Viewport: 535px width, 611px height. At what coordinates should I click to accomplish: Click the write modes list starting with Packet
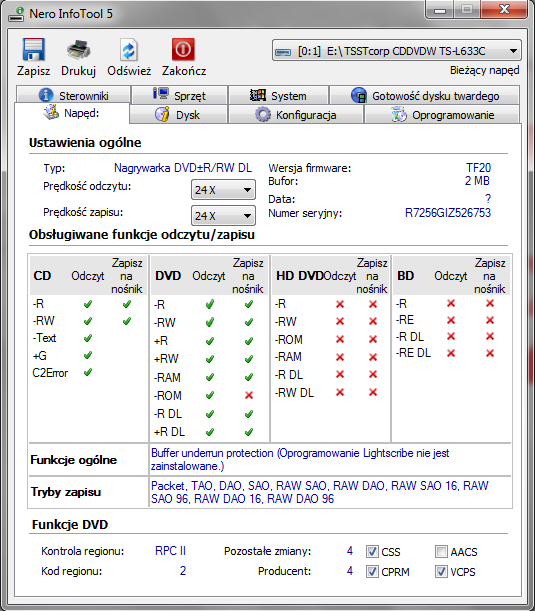pos(320,492)
